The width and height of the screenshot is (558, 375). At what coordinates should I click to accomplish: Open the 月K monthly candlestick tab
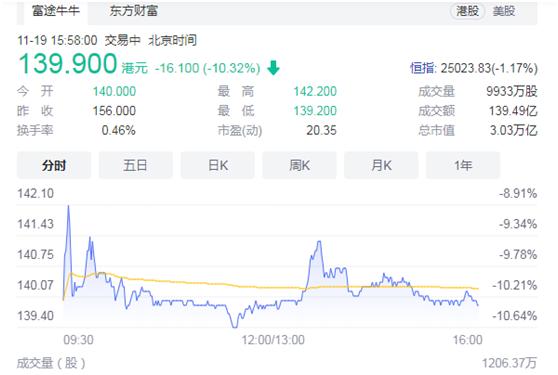click(381, 165)
